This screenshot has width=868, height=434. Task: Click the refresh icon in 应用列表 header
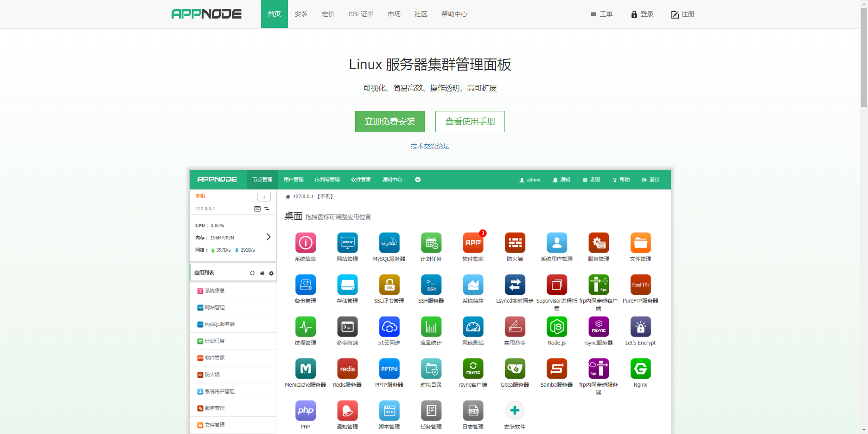(x=252, y=273)
